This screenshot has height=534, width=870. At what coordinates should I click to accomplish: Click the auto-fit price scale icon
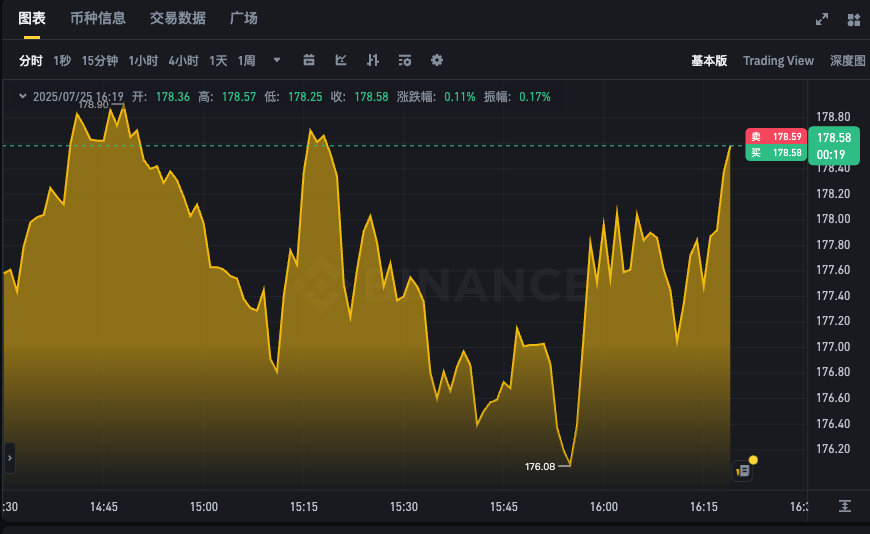(x=845, y=507)
